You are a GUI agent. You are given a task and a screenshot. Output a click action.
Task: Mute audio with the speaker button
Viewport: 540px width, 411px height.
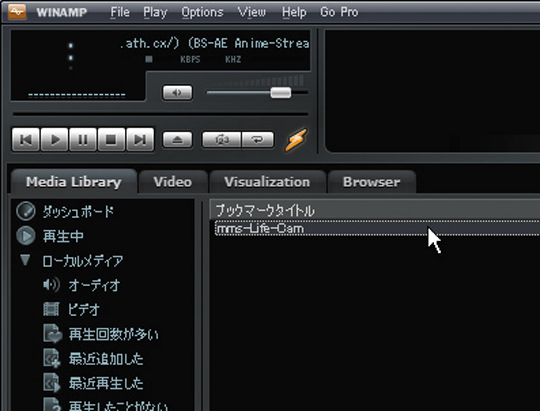point(177,93)
